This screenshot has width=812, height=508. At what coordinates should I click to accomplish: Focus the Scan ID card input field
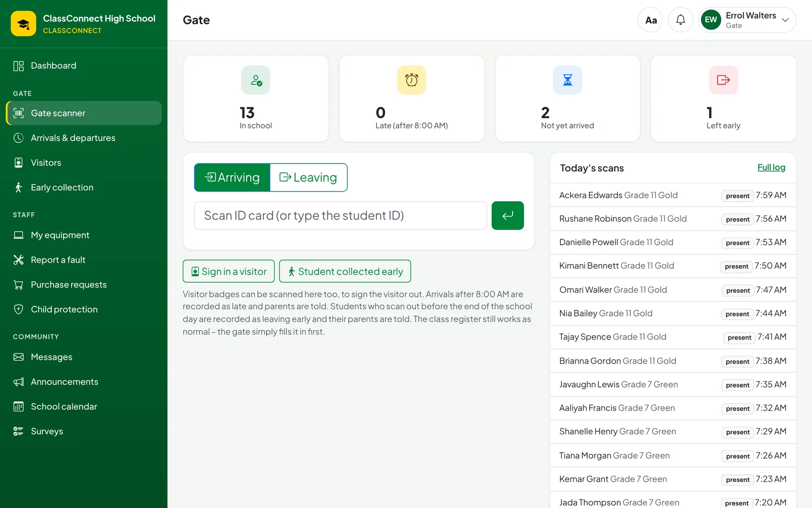(341, 215)
